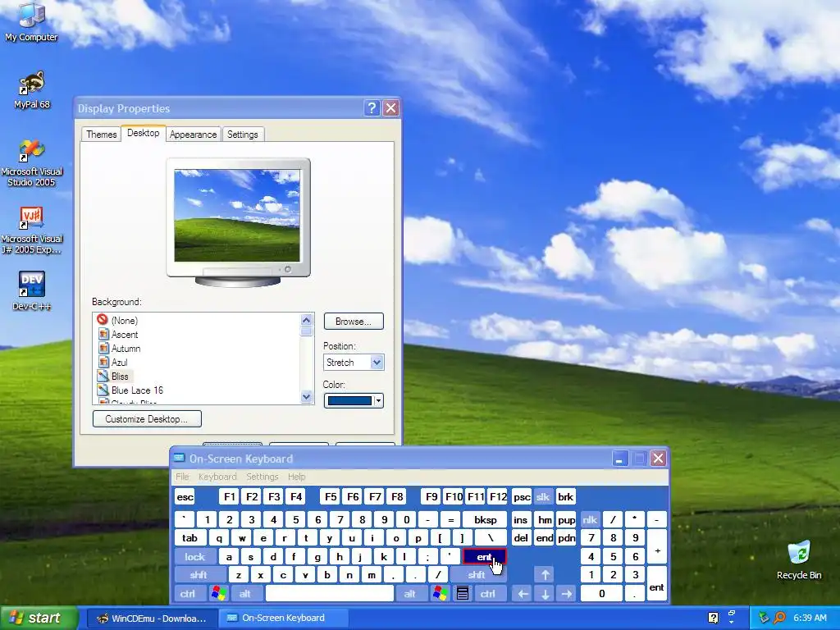Open the Windows start menu

pyautogui.click(x=39, y=618)
